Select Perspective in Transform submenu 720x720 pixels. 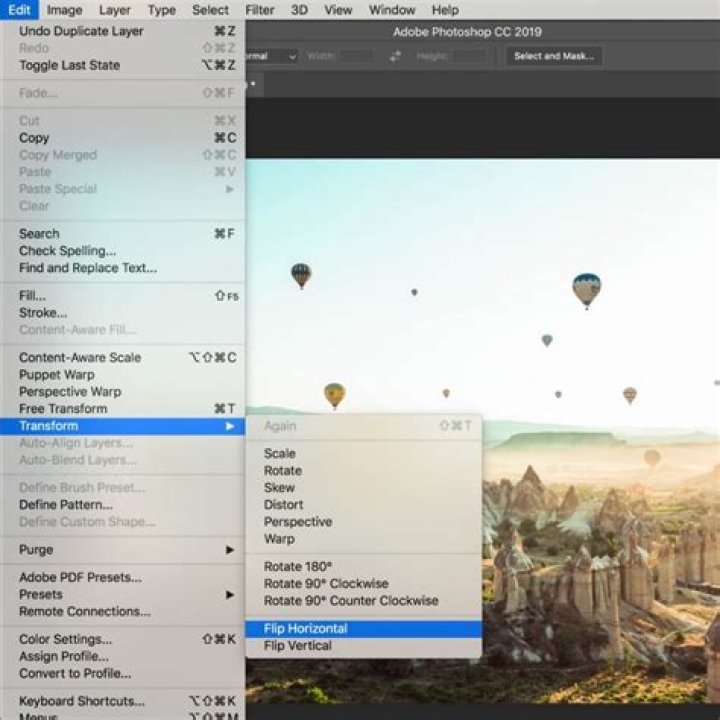pos(364,521)
